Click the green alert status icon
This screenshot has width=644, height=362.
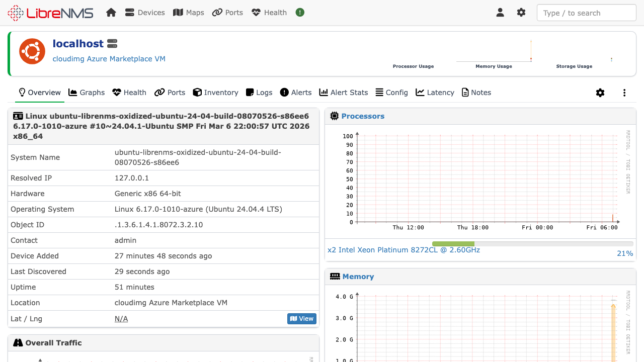[300, 13]
